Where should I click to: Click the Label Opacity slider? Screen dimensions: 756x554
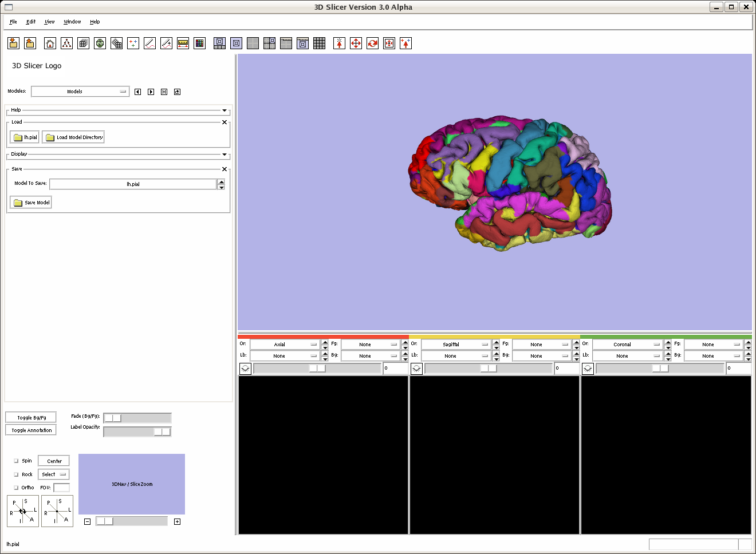click(x=137, y=432)
